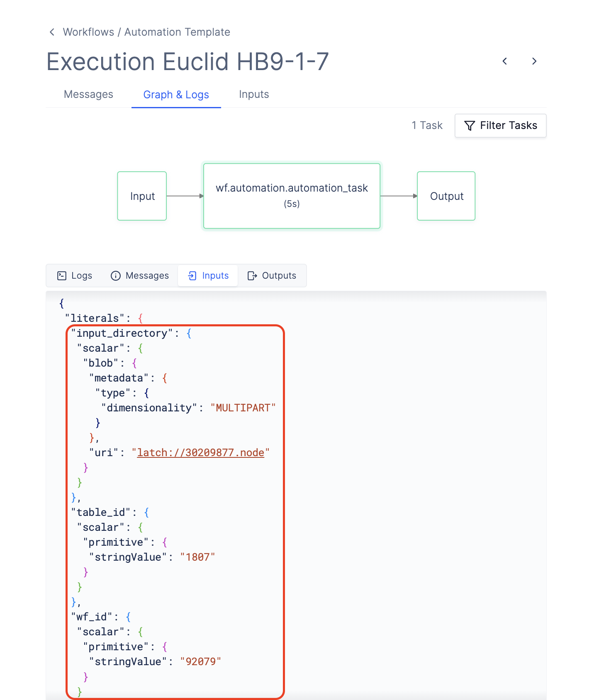Select the Input graph node
Image resolution: width=594 pixels, height=700 pixels.
pyautogui.click(x=142, y=196)
